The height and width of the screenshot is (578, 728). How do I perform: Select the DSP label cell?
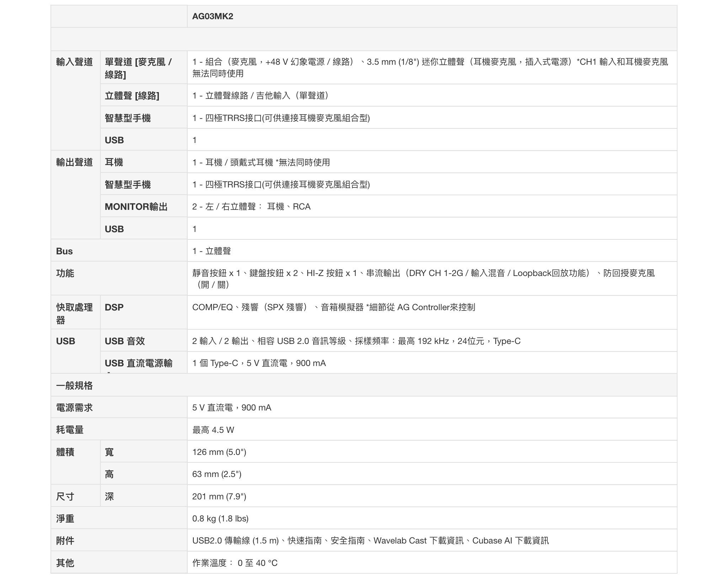coord(114,307)
